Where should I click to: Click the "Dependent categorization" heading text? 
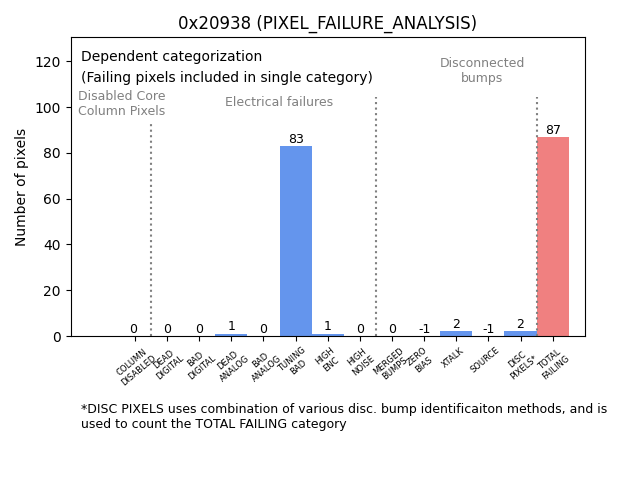pos(171,57)
